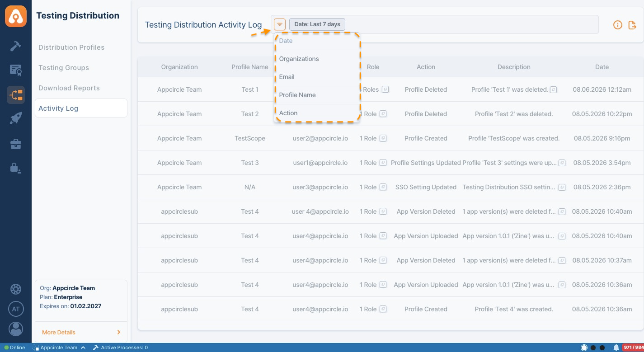Click the Description column header
Image resolution: width=644 pixels, height=352 pixels.
pos(514,67)
